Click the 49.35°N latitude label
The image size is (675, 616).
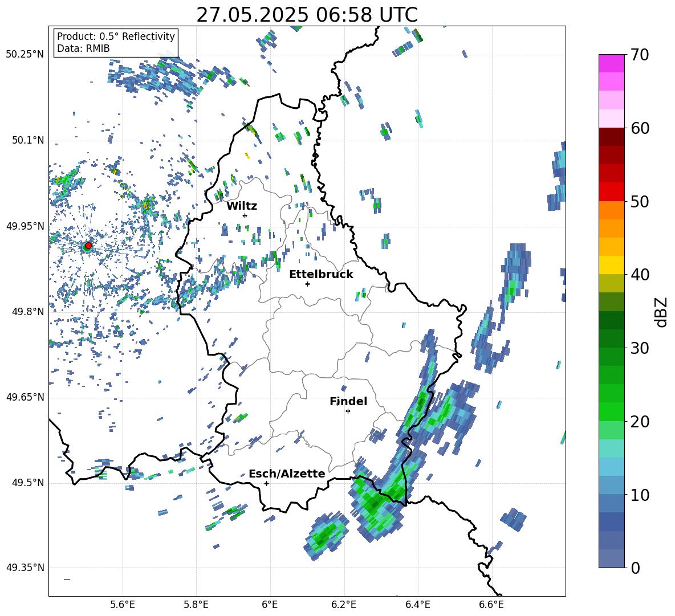click(x=26, y=568)
